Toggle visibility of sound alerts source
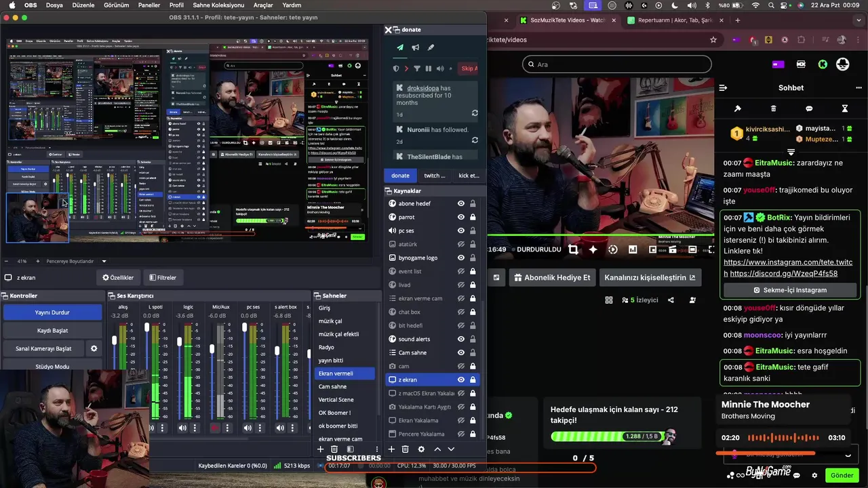The height and width of the screenshot is (488, 868). [x=461, y=339]
